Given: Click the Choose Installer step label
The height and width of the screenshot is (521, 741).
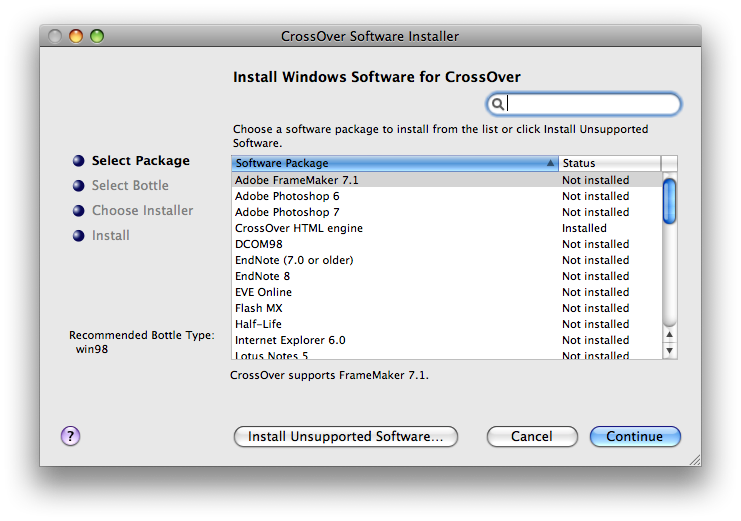Looking at the screenshot, I should [x=142, y=210].
